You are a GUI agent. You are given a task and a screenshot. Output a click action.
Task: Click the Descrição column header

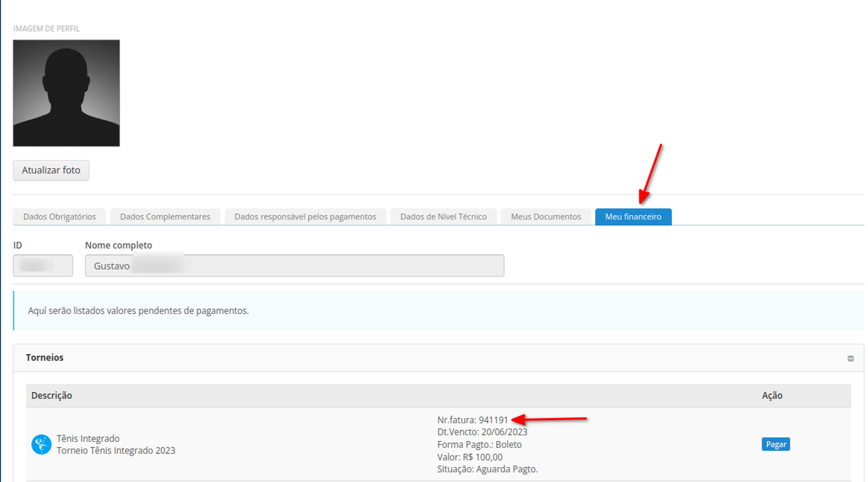click(52, 395)
